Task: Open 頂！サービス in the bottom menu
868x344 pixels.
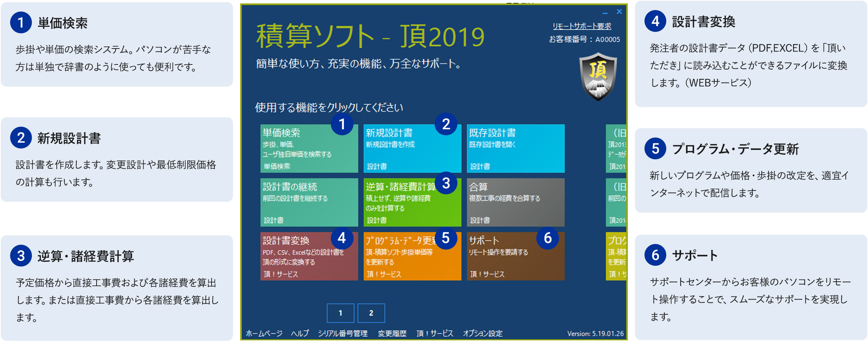Action: point(434,333)
